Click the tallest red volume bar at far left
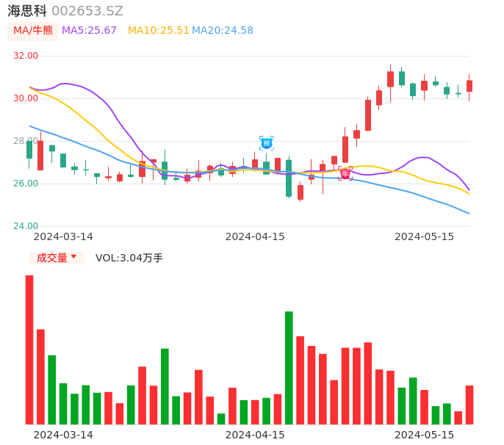Viewport: 504px width, 445px height. point(29,350)
